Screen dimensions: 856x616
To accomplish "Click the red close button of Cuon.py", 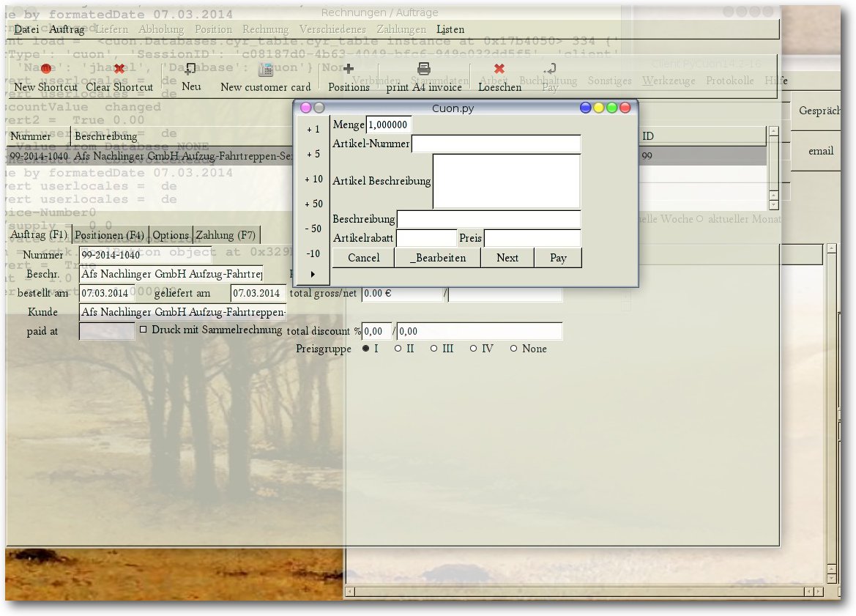I will click(625, 108).
